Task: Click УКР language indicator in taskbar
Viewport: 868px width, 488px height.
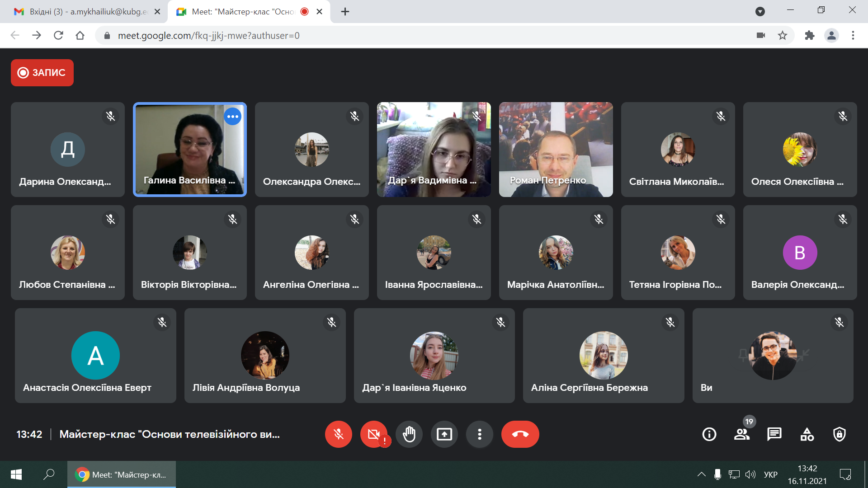Action: tap(770, 474)
